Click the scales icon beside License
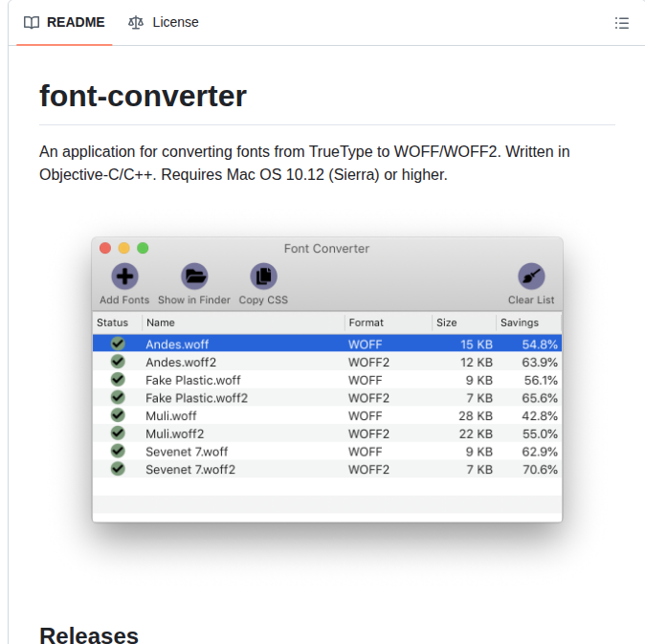The height and width of the screenshot is (644, 645). (136, 22)
